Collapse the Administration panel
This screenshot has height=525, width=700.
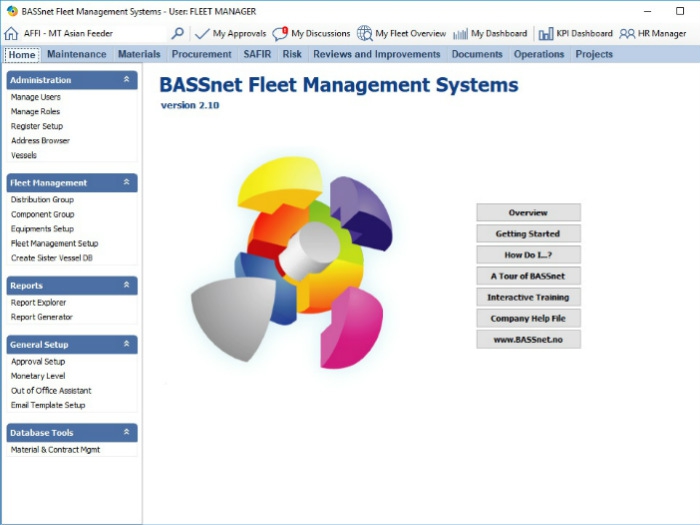(x=126, y=79)
